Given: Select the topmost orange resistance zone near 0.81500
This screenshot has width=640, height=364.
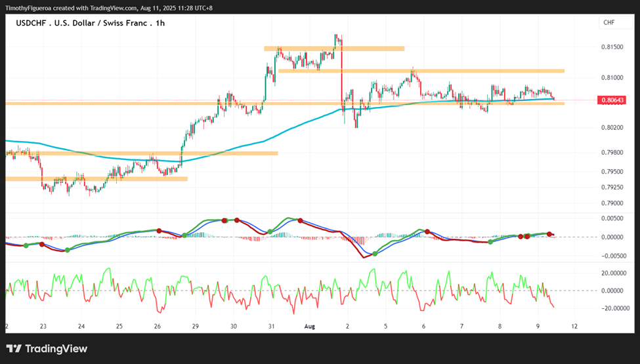Looking at the screenshot, I should point(334,49).
